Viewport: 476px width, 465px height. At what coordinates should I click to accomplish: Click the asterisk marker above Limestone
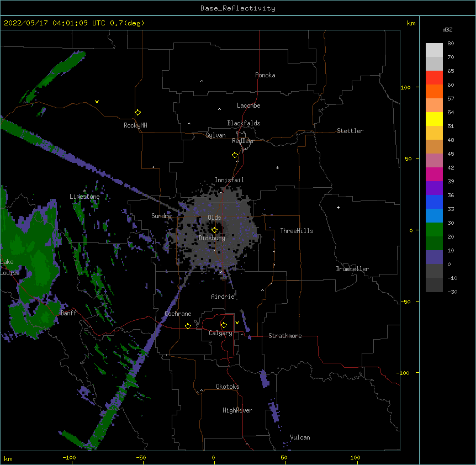[84, 191]
